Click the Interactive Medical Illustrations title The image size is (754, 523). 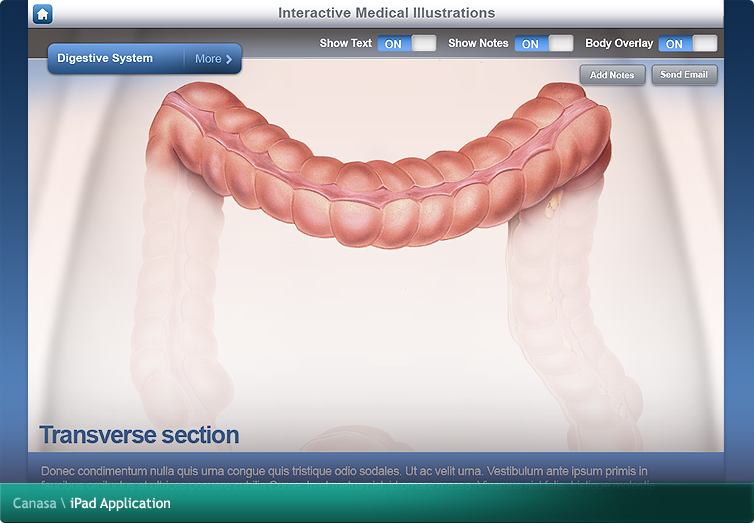pyautogui.click(x=386, y=13)
